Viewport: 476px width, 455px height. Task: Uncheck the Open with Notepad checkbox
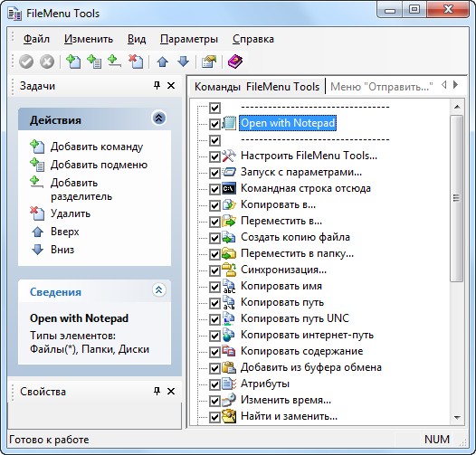215,124
